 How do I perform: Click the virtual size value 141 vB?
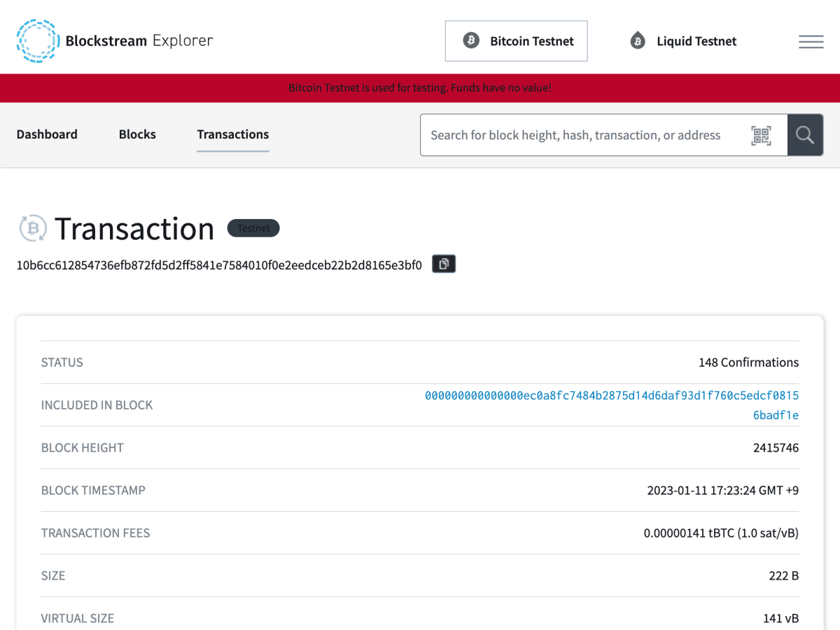point(781,619)
